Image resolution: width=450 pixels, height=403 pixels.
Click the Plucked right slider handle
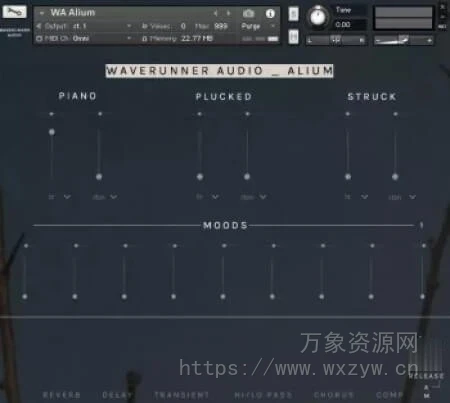coord(247,177)
